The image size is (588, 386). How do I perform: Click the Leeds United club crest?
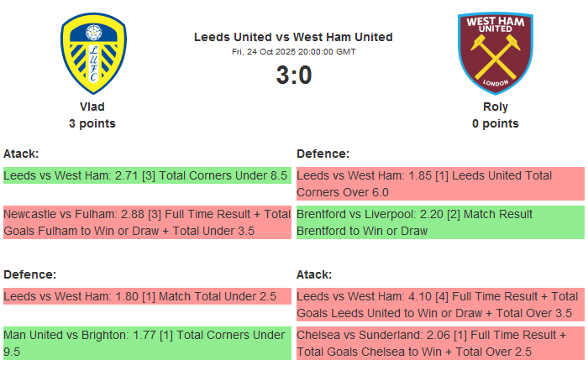pos(92,53)
